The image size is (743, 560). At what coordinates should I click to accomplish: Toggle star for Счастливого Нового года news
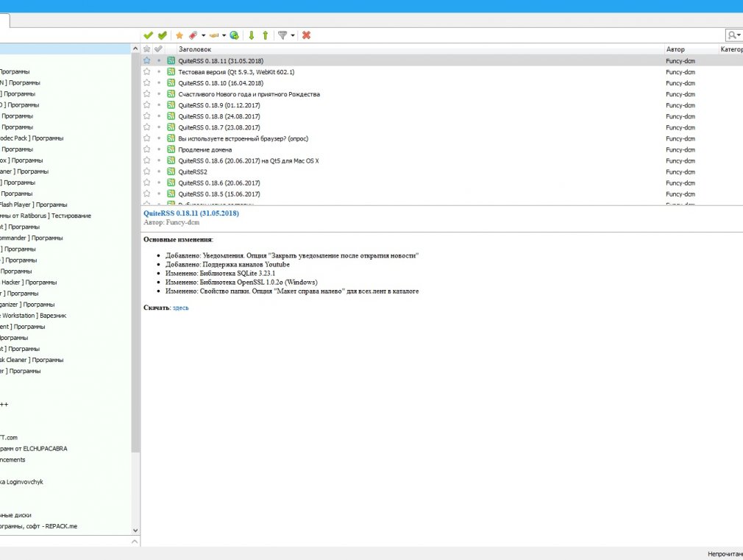point(147,94)
